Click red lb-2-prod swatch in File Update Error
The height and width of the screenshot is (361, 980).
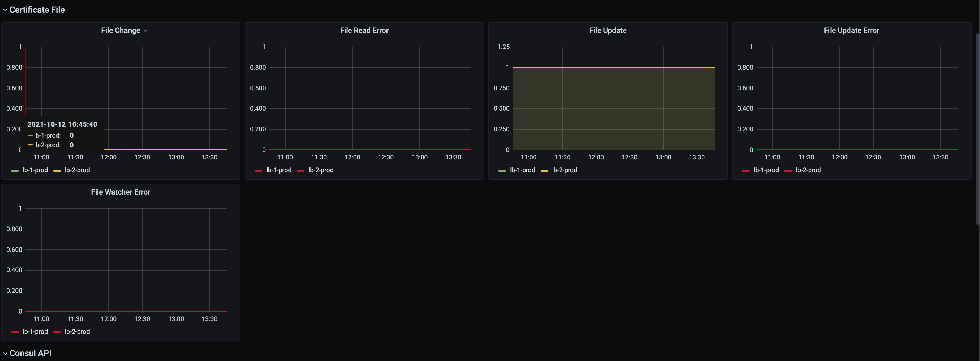click(788, 171)
